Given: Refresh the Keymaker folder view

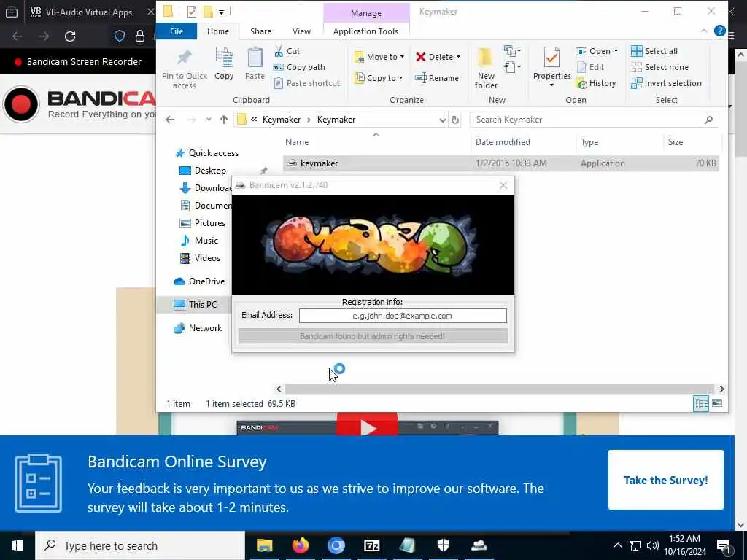Looking at the screenshot, I should click(x=455, y=120).
